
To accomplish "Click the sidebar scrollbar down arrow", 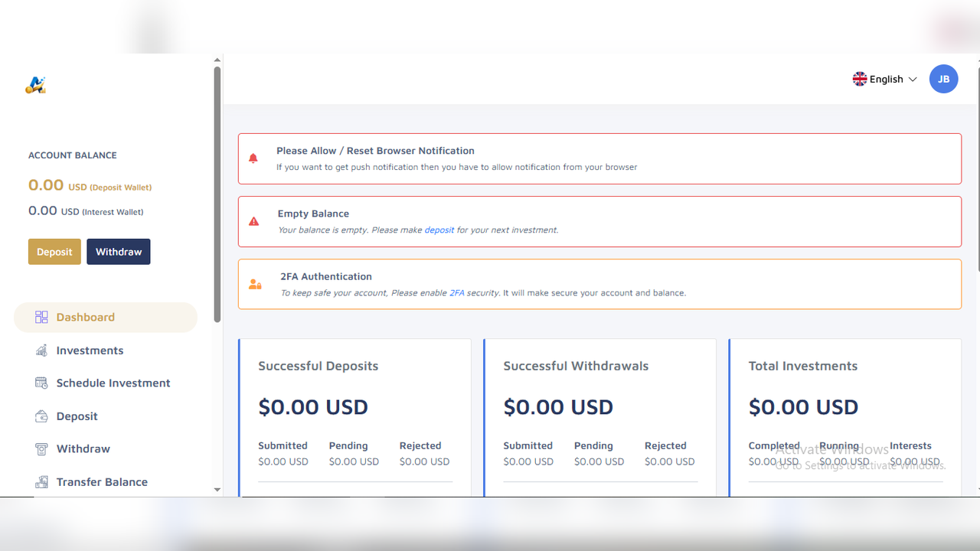I will [x=217, y=489].
